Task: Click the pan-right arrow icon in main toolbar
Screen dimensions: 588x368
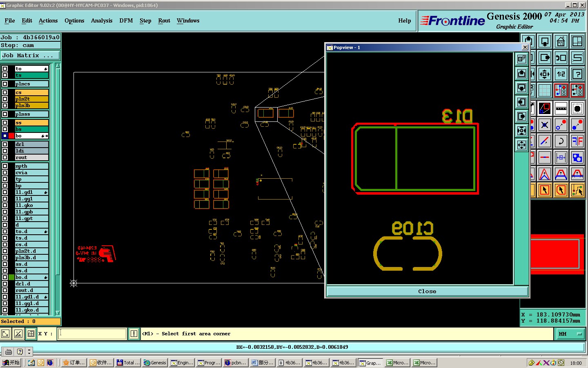Action: [545, 58]
